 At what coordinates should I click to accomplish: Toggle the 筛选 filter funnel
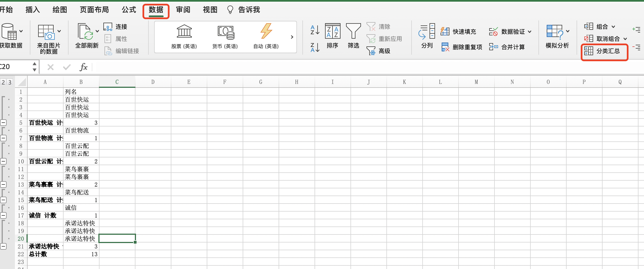tap(354, 36)
